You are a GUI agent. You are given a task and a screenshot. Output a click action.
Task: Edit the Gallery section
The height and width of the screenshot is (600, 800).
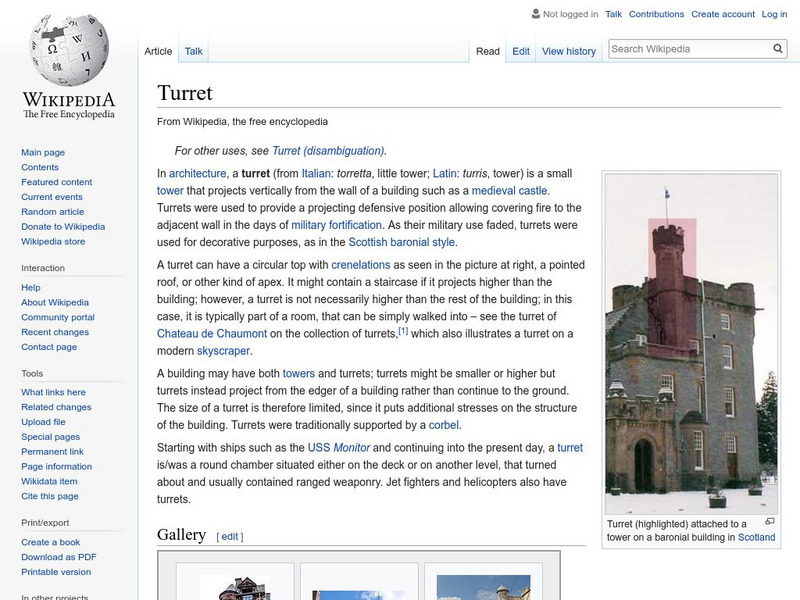(x=230, y=536)
